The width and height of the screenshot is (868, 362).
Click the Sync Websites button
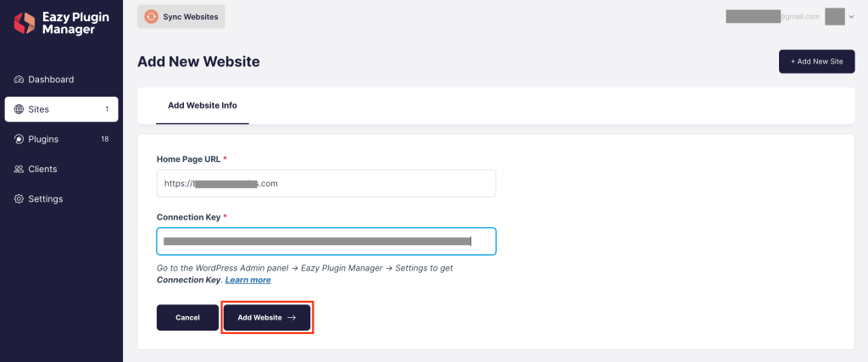(181, 17)
